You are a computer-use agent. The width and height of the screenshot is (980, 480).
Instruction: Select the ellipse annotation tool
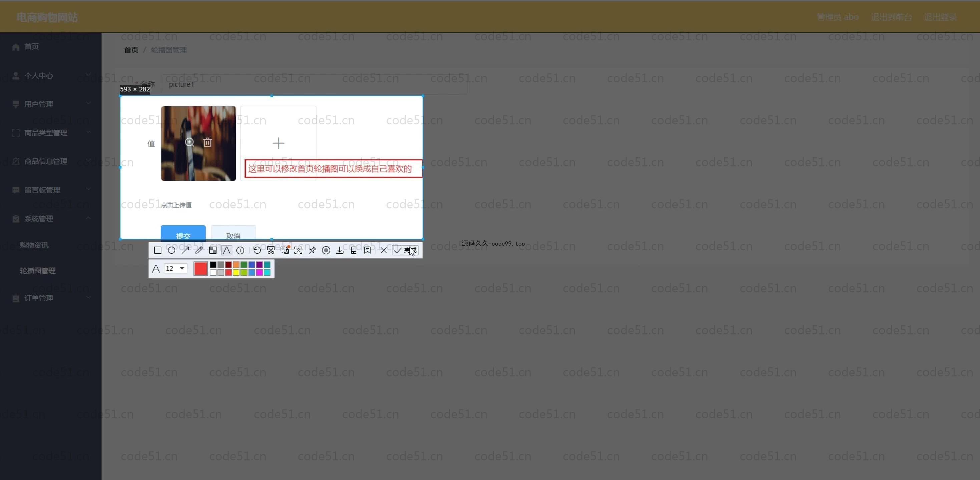(x=171, y=250)
